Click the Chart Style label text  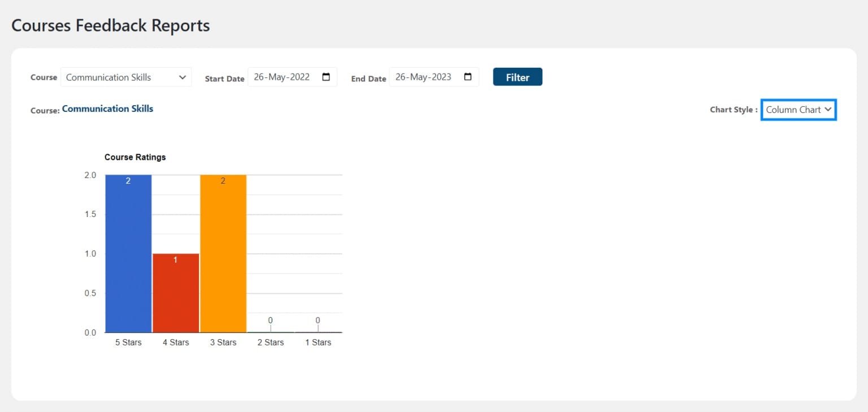tap(734, 110)
